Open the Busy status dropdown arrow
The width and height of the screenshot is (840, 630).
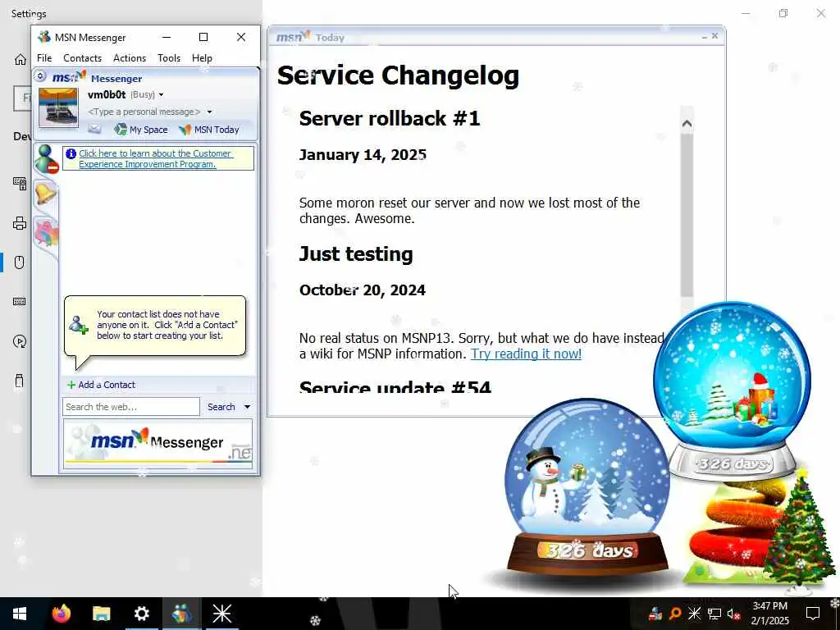point(162,95)
